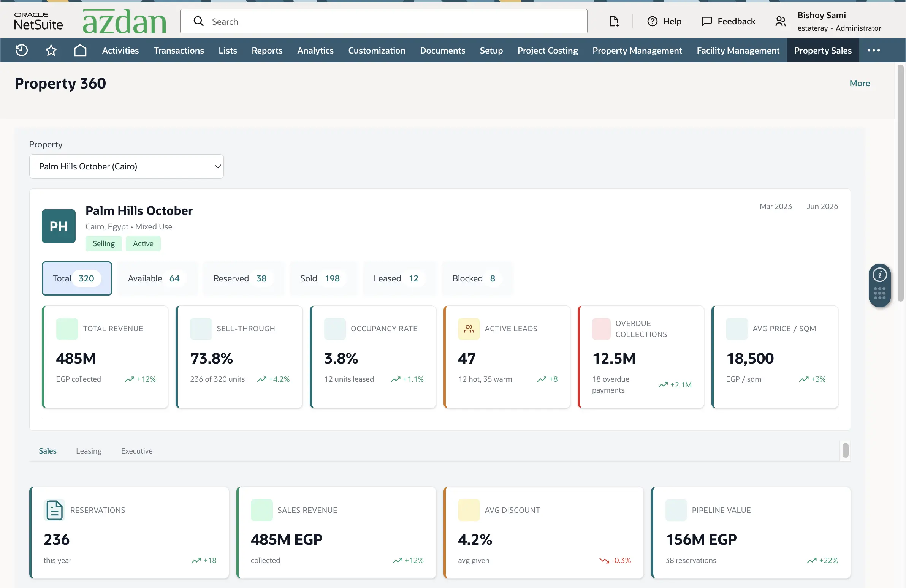Select the Leased 12 units filter
Screen dimensions: 906x588
point(399,278)
